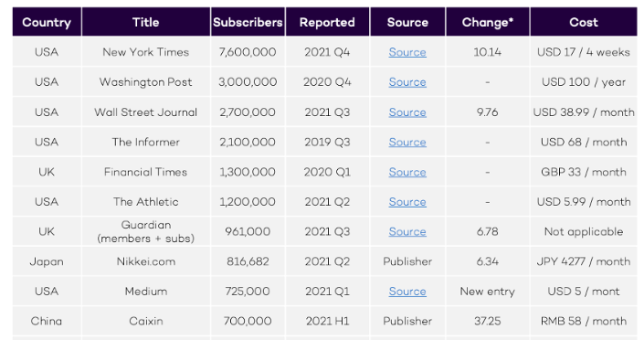This screenshot has width=644, height=340.
Task: Open the Guardian Source link
Action: (x=407, y=232)
